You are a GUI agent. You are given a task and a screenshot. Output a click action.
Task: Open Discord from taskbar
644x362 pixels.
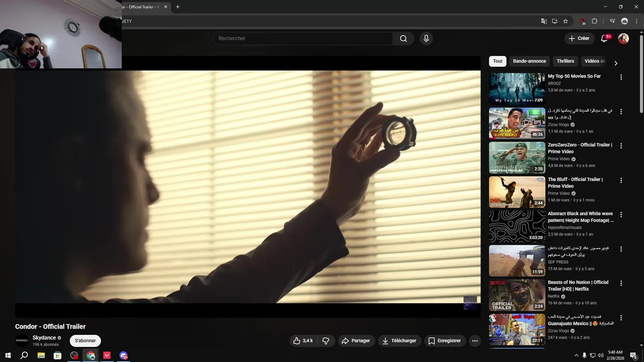click(x=124, y=355)
